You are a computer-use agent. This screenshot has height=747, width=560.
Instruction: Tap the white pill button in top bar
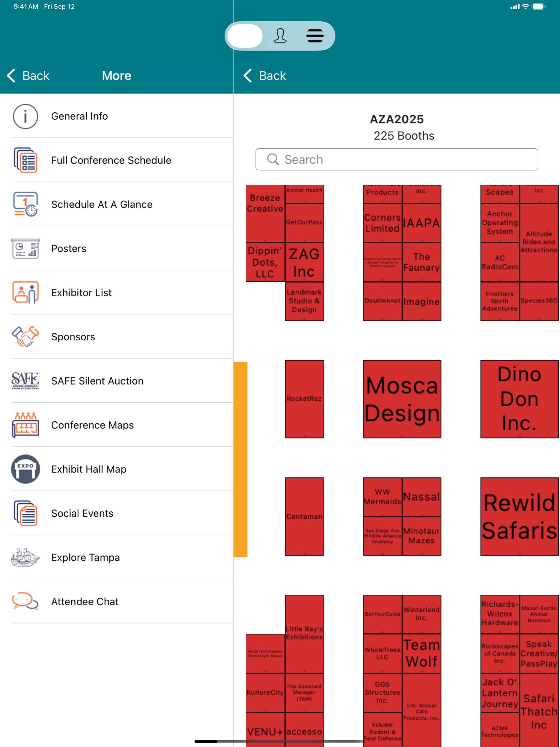click(x=245, y=36)
